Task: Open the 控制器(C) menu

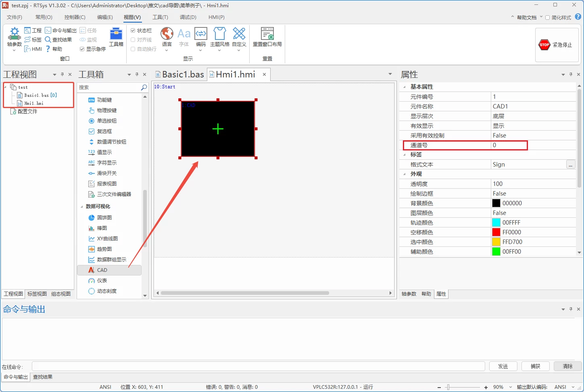Action: [75, 17]
